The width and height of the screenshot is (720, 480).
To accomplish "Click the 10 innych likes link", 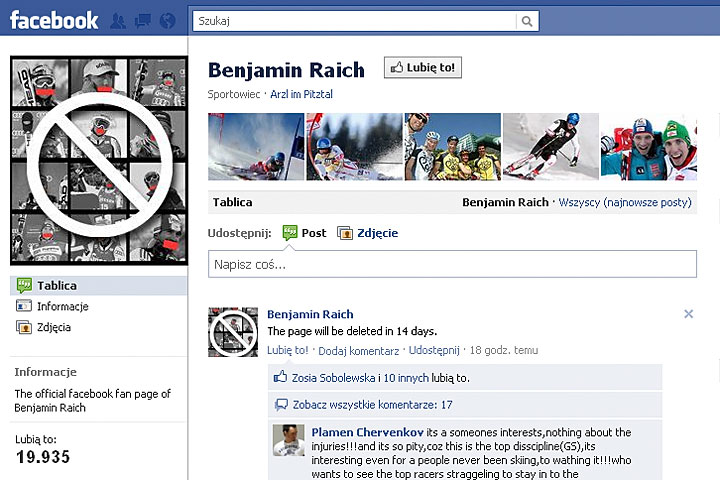I will click(406, 378).
